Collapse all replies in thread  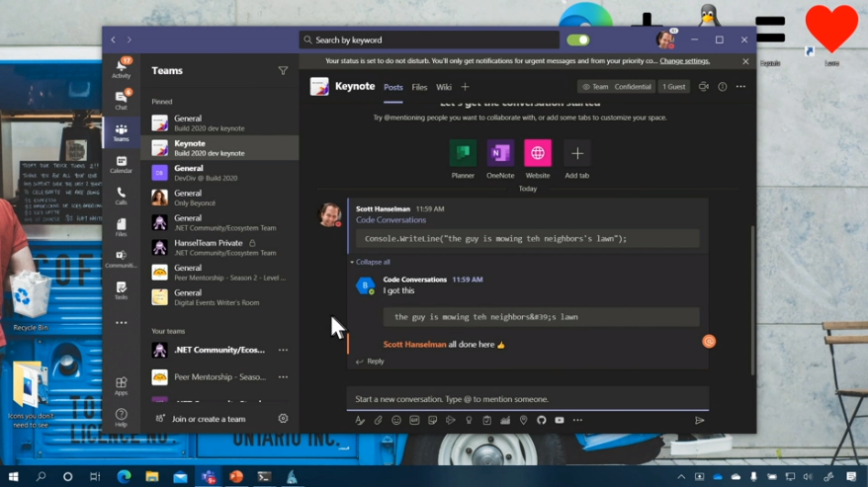tap(370, 262)
